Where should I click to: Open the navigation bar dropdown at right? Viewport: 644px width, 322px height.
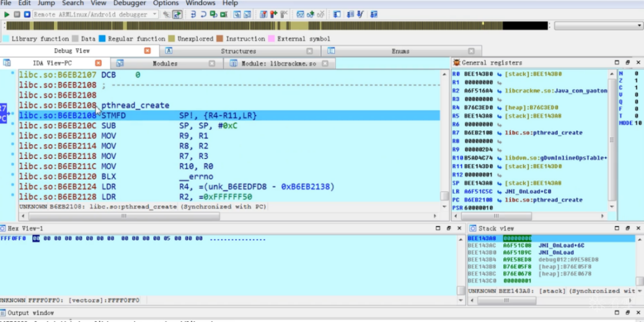[x=640, y=26]
